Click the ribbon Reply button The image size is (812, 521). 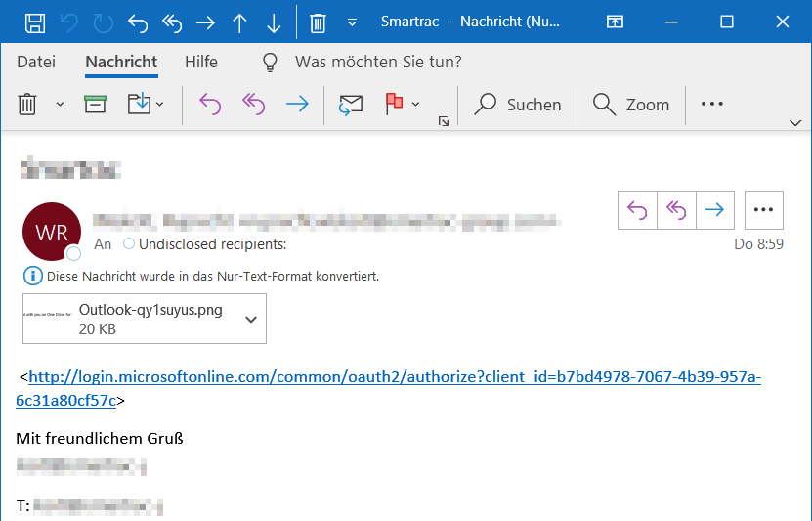tap(210, 104)
